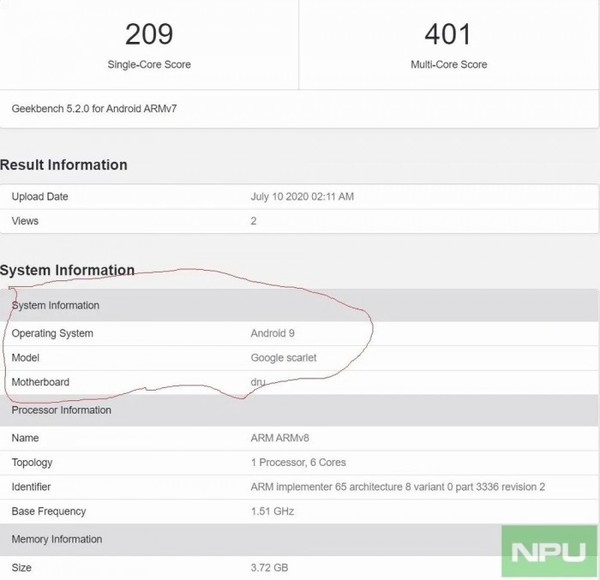Click the Views row label
Image resolution: width=600 pixels, height=580 pixels.
25,221
